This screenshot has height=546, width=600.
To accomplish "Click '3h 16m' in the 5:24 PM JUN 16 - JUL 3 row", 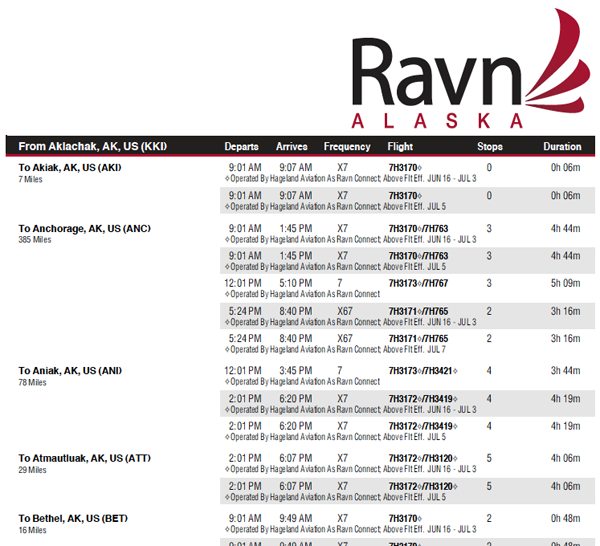I will (565, 311).
